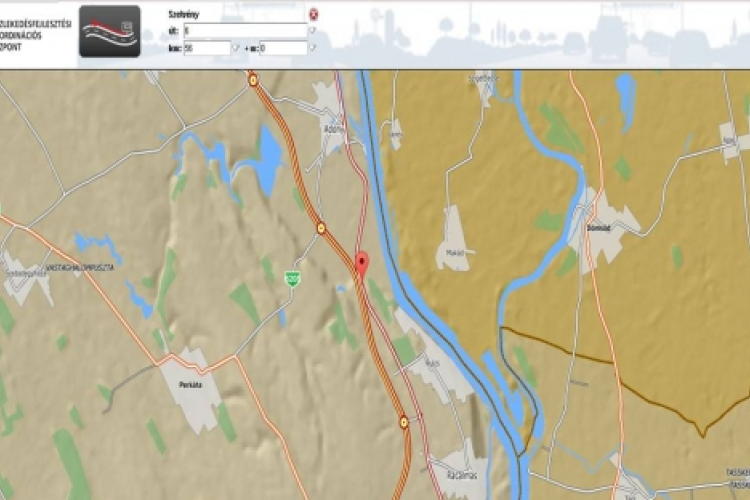Click the red location pin on the map
The image size is (750, 500).
pos(362,263)
